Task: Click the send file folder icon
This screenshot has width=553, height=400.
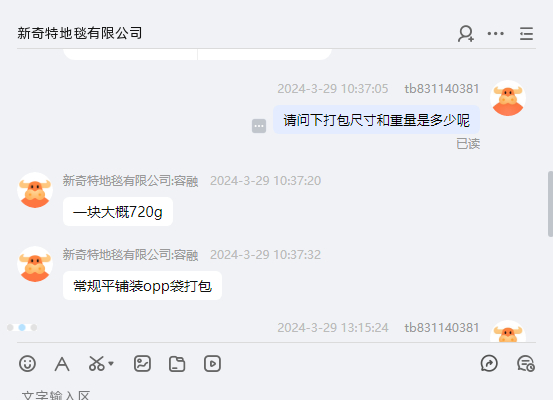Action: point(177,364)
